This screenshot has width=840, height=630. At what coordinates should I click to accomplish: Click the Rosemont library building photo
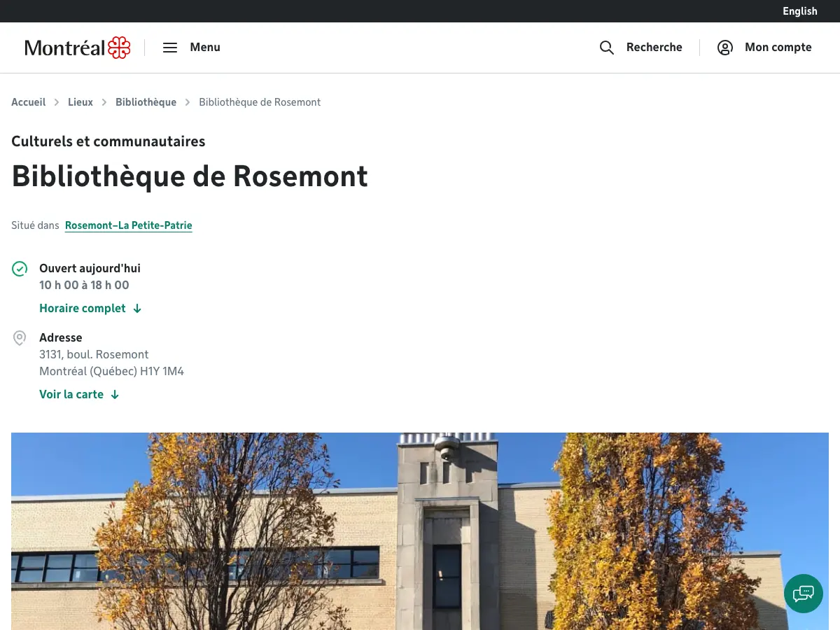[x=420, y=531]
